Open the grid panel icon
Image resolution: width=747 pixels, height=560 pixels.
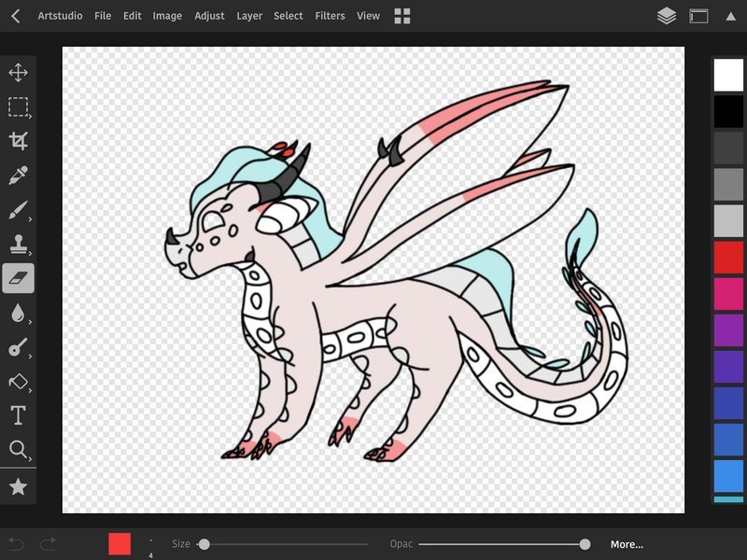point(402,16)
